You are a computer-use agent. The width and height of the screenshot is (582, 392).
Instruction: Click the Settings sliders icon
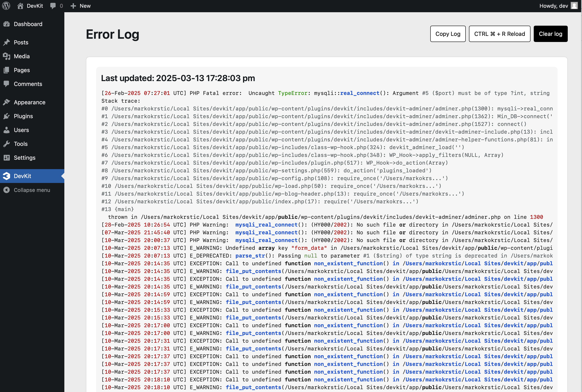(x=7, y=158)
